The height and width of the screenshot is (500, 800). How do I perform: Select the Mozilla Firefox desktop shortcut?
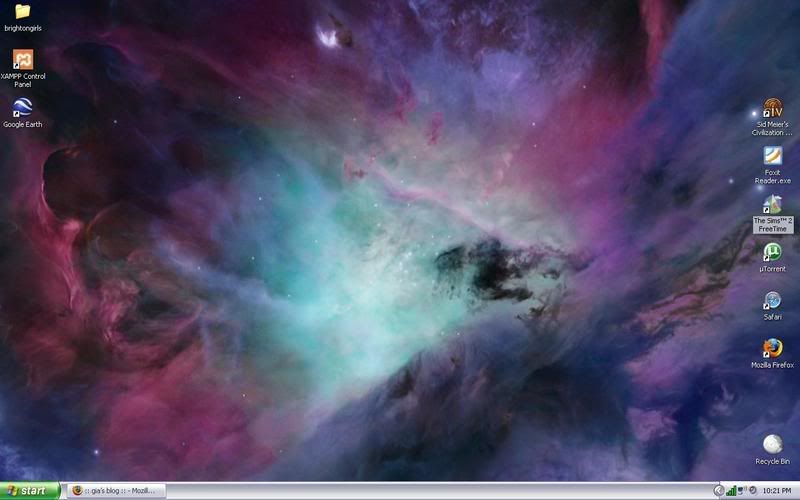(772, 348)
